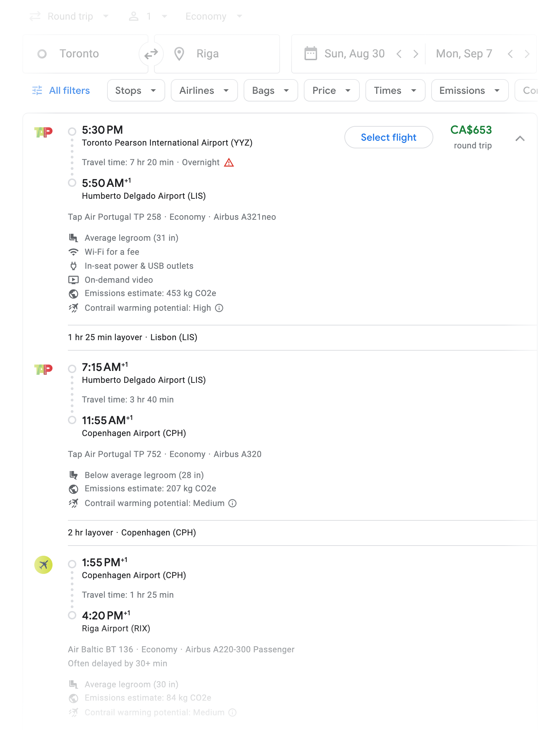The width and height of the screenshot is (560, 730).
Task: Click the contrail warming potential info icon
Action: tap(219, 308)
